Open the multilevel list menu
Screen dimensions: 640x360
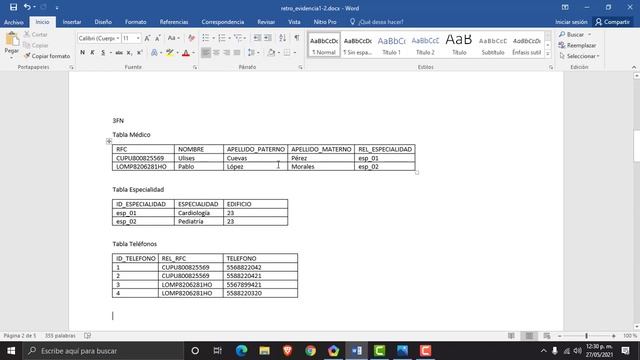239,38
